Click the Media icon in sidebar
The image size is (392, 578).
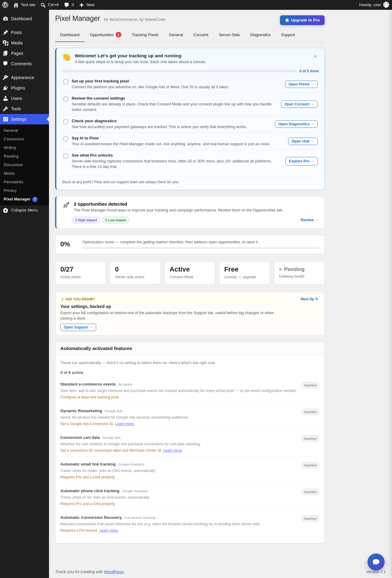[x=6, y=43]
